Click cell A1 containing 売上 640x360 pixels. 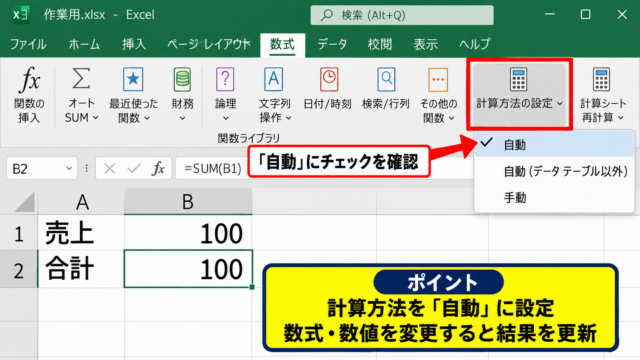[x=81, y=233]
